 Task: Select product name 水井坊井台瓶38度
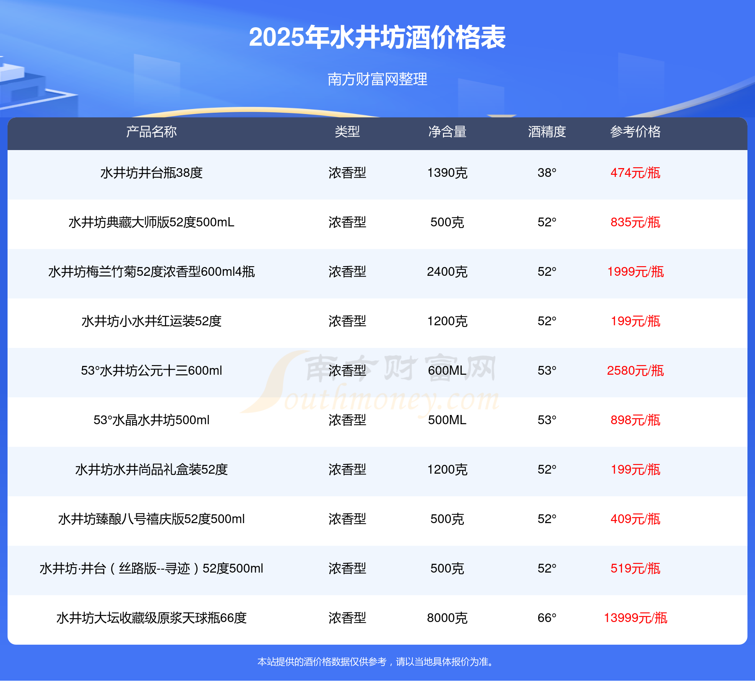pos(151,173)
